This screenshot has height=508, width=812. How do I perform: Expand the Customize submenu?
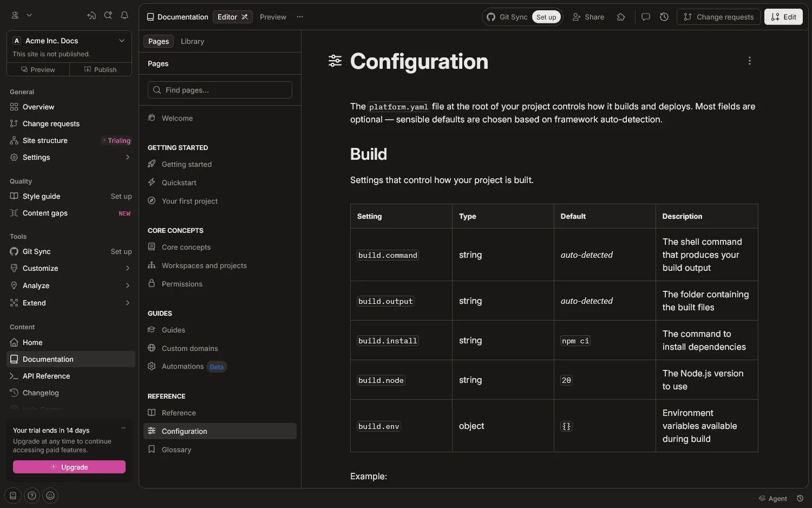point(128,268)
